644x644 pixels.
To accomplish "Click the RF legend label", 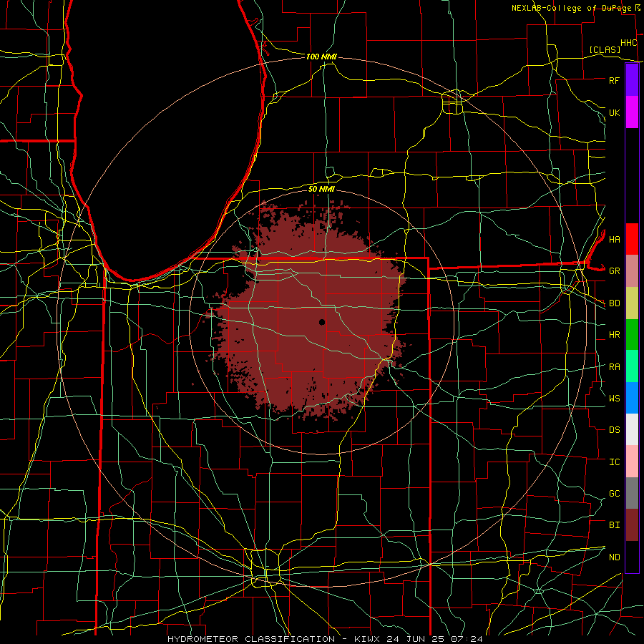I will [614, 80].
